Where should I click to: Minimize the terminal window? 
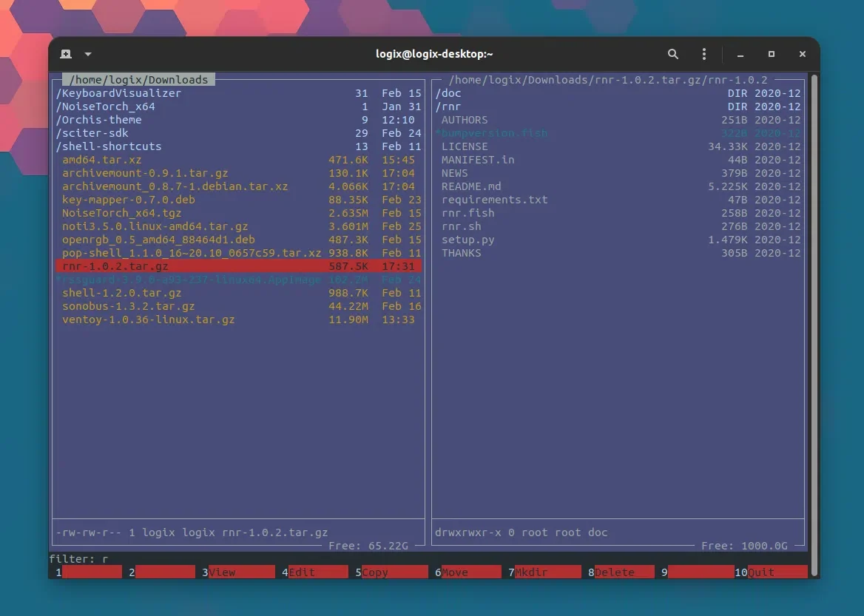(740, 54)
